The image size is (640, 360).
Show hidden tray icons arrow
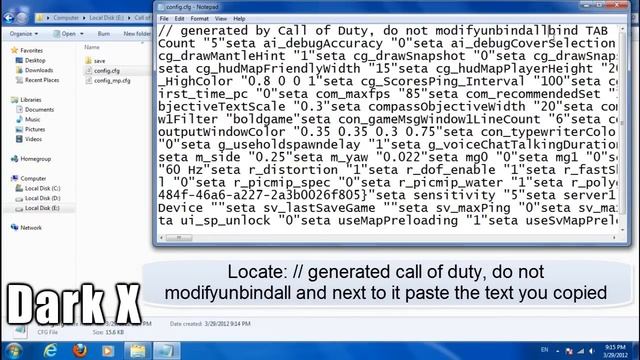558,351
